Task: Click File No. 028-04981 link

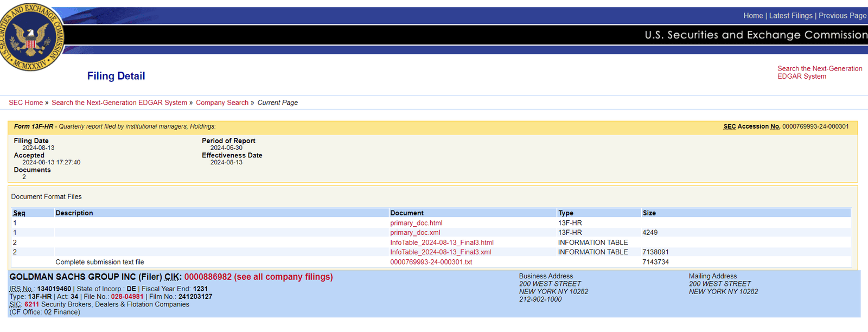Action: coord(127,297)
